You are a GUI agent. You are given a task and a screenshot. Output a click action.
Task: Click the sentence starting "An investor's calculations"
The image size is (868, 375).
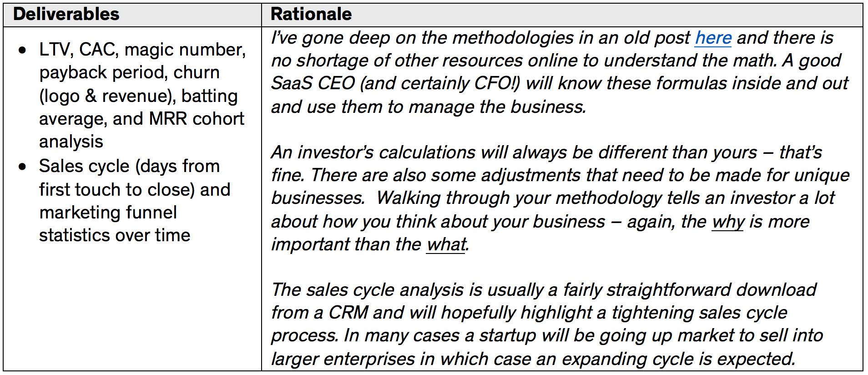pyautogui.click(x=546, y=152)
